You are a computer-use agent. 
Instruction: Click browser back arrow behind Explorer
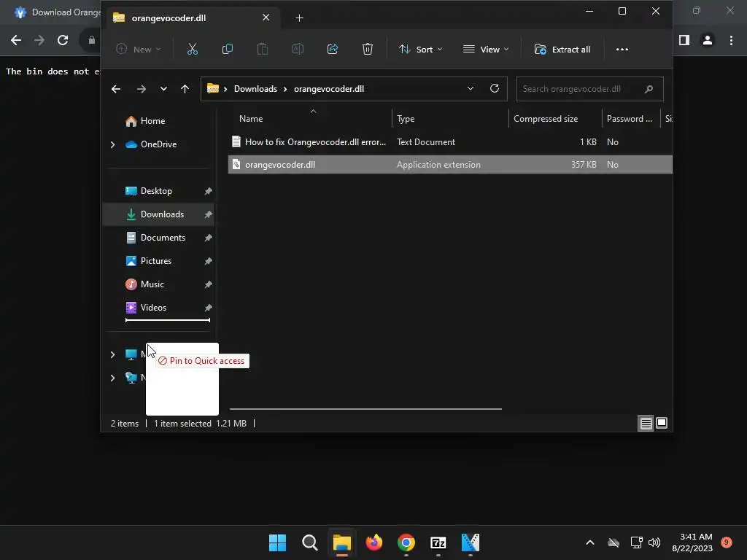pos(16,40)
